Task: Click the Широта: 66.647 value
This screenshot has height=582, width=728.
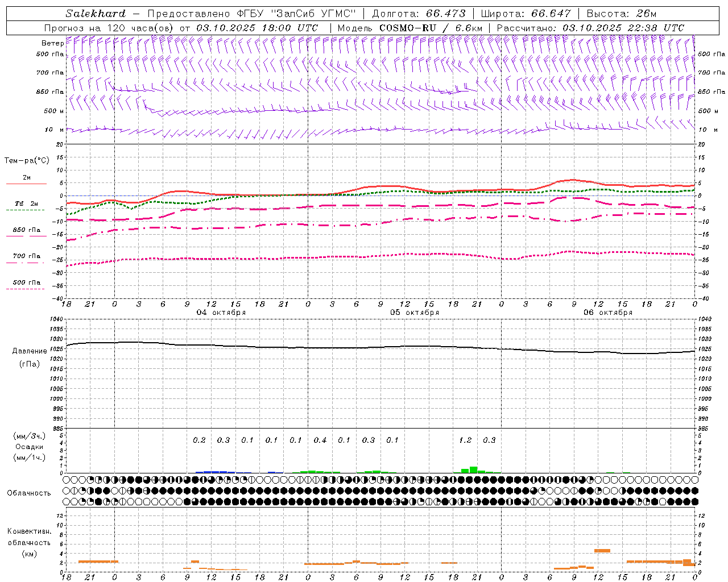Action: 526,14
